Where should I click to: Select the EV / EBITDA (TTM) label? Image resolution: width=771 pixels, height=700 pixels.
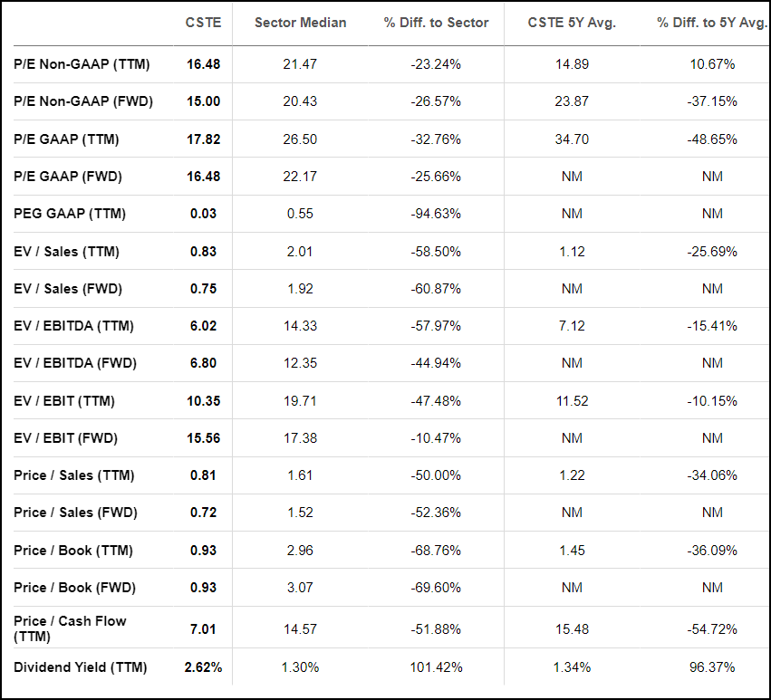(x=73, y=326)
